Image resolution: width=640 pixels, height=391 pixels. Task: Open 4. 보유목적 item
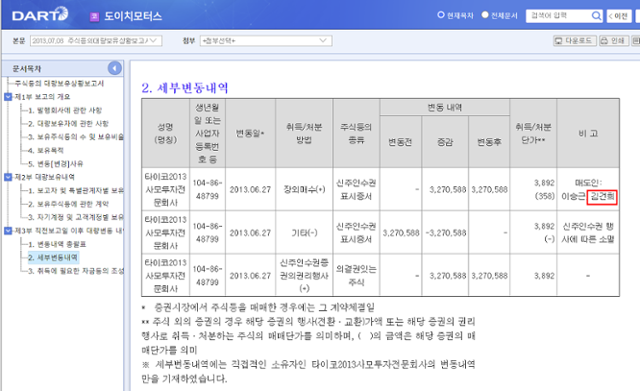(46, 150)
